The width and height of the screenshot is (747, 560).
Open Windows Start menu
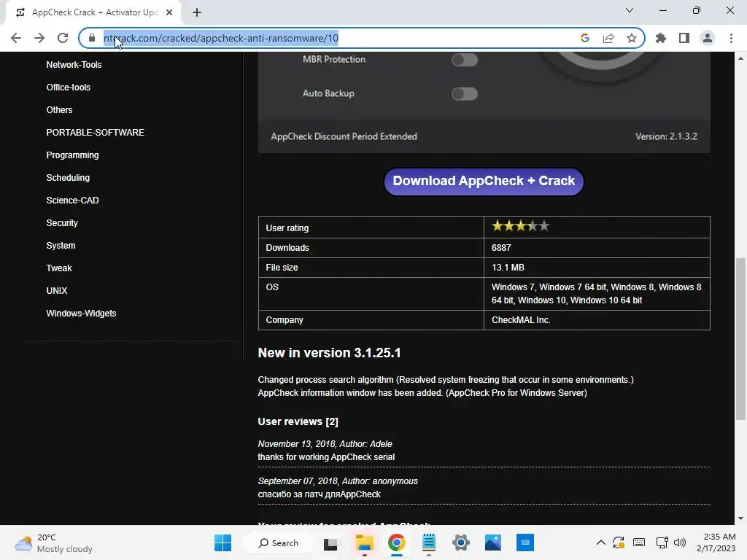pyautogui.click(x=223, y=542)
